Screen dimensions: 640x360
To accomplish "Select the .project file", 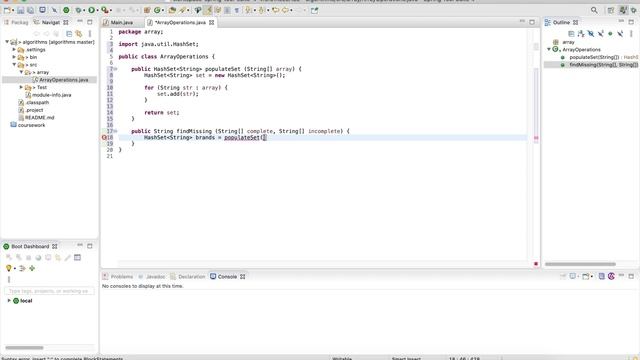I will (x=34, y=110).
